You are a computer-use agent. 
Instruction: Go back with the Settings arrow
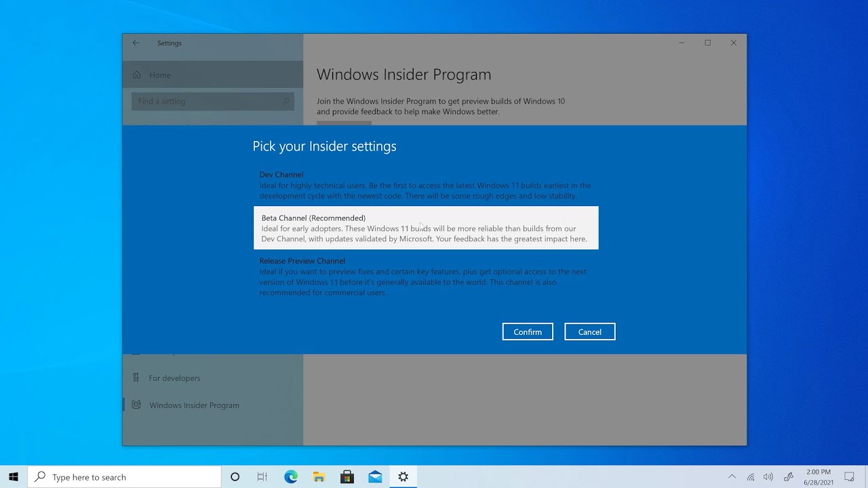tap(136, 43)
